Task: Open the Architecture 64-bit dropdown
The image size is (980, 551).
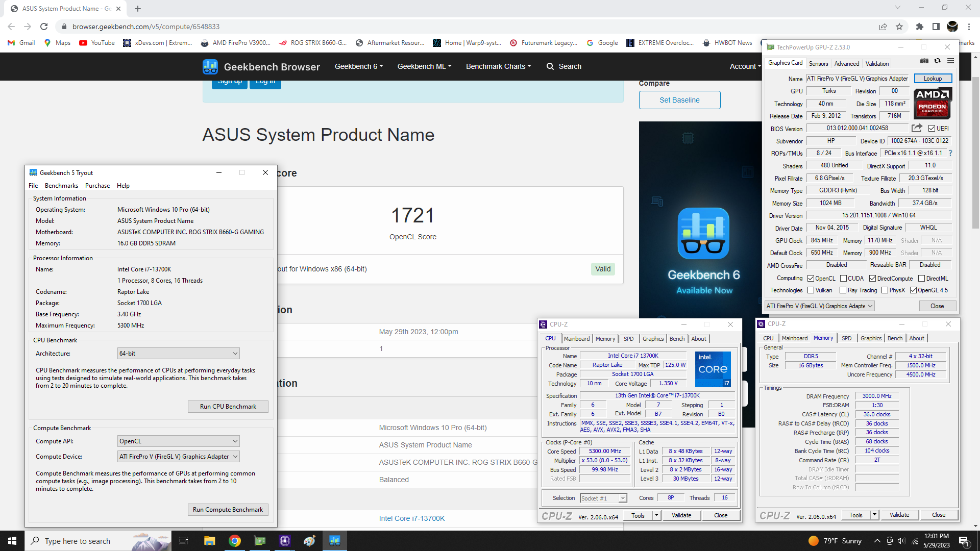Action: pos(178,354)
